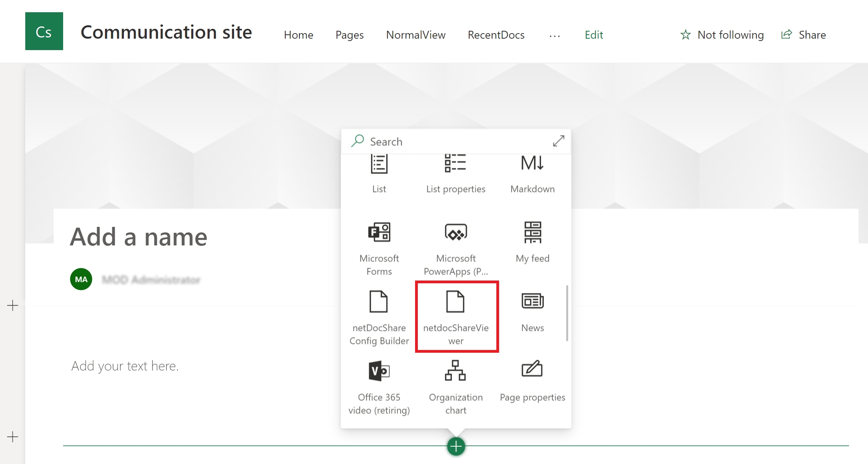The image size is (868, 464).
Task: Click the Cs site logo
Action: [44, 31]
